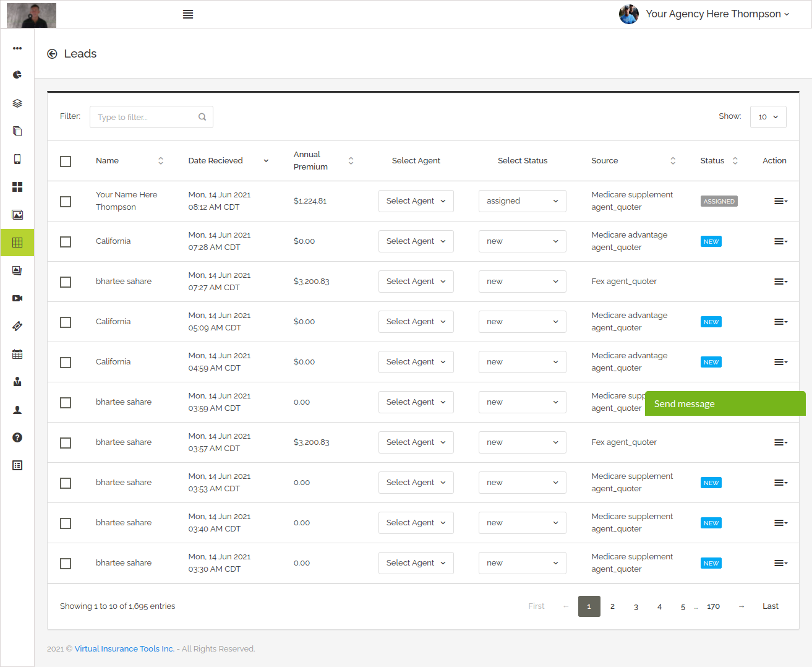Click the video camera icon in sidebar
812x667 pixels.
(x=17, y=298)
